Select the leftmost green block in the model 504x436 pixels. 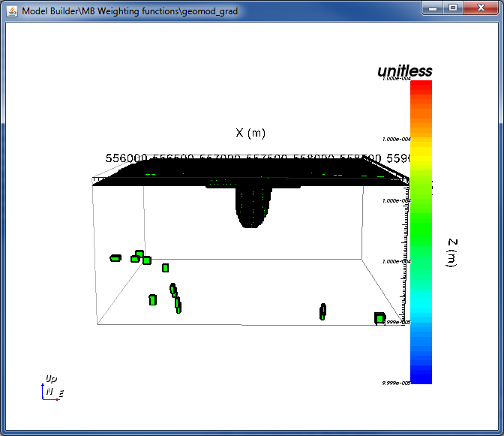(115, 258)
